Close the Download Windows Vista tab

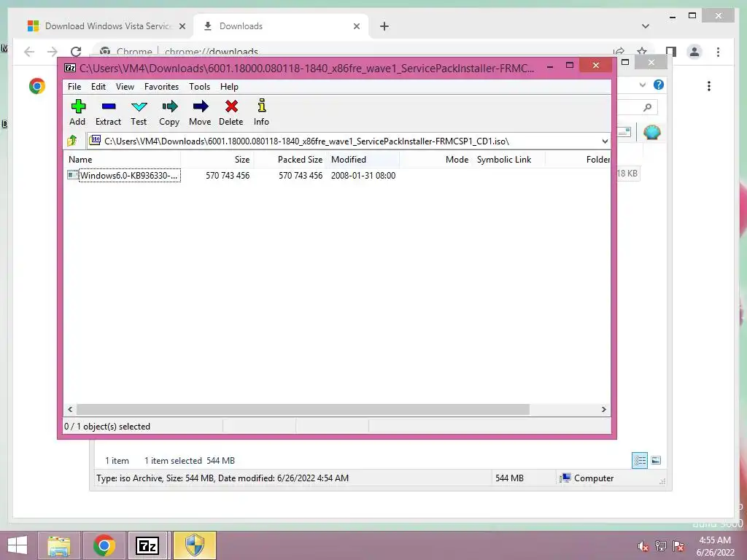182,26
